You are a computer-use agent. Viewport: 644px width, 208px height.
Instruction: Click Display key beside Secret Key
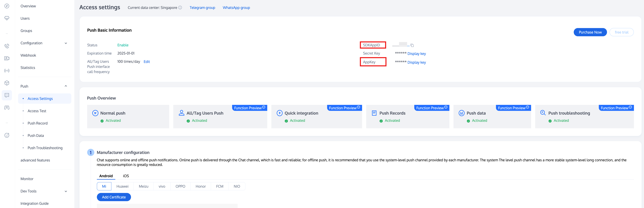point(416,54)
